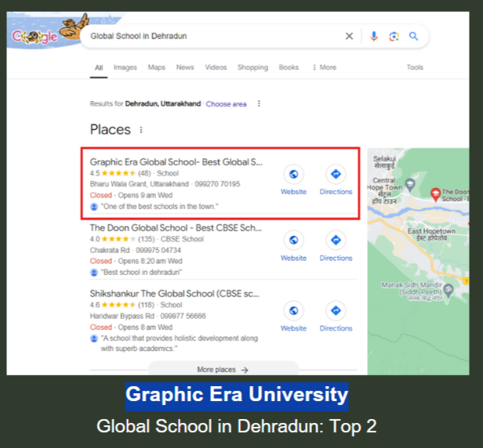The width and height of the screenshot is (483, 448).
Task: Click the Choose area link
Action: click(226, 104)
